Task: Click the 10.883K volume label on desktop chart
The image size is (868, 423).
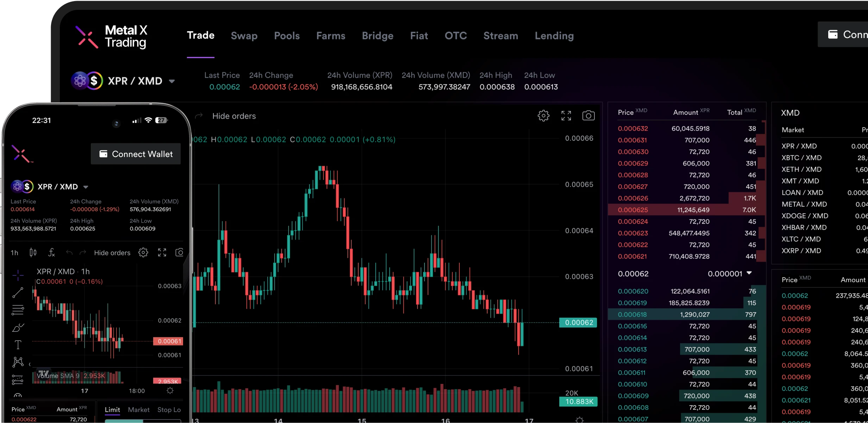Action: click(x=578, y=402)
